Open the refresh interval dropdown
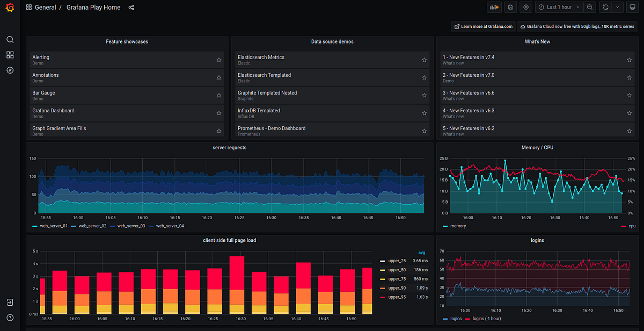This screenshot has width=644, height=331. coord(617,7)
